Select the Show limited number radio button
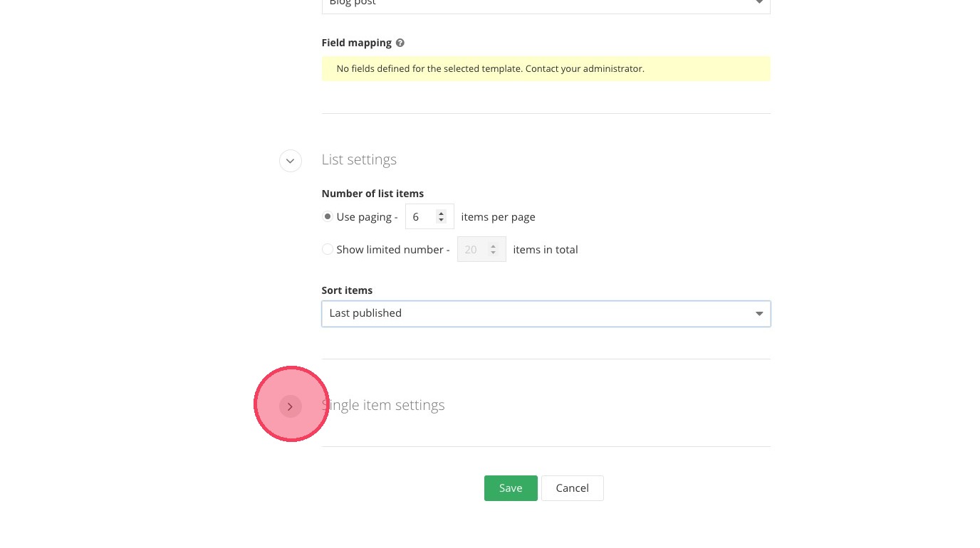 (328, 249)
